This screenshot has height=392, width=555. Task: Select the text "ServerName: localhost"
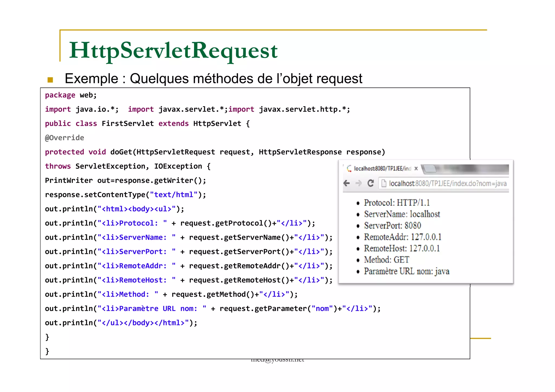coord(402,214)
